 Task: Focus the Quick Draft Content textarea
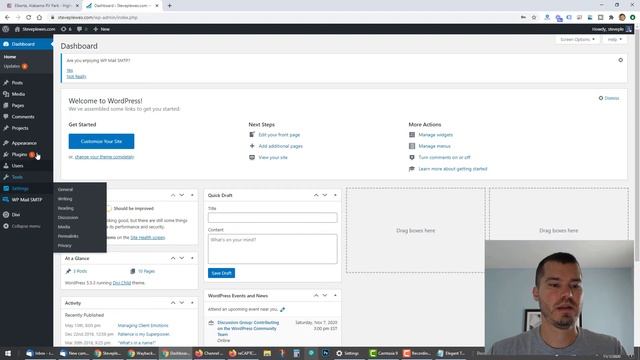(273, 249)
